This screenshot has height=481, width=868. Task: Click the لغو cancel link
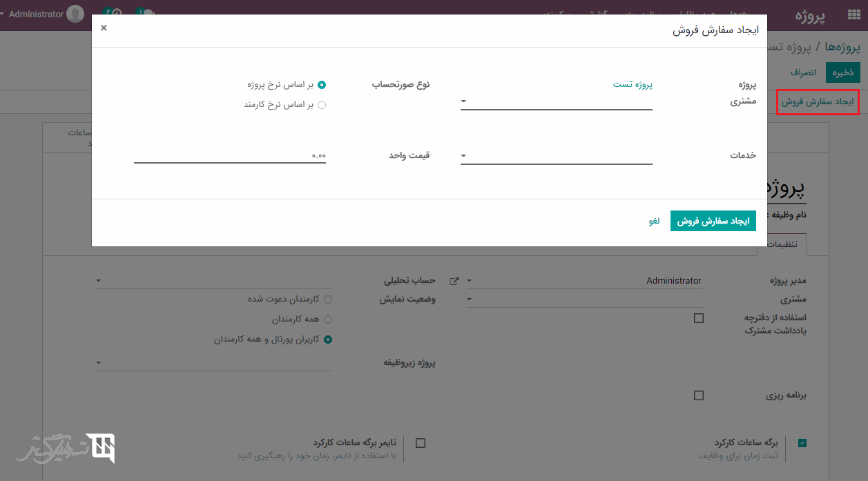point(654,221)
